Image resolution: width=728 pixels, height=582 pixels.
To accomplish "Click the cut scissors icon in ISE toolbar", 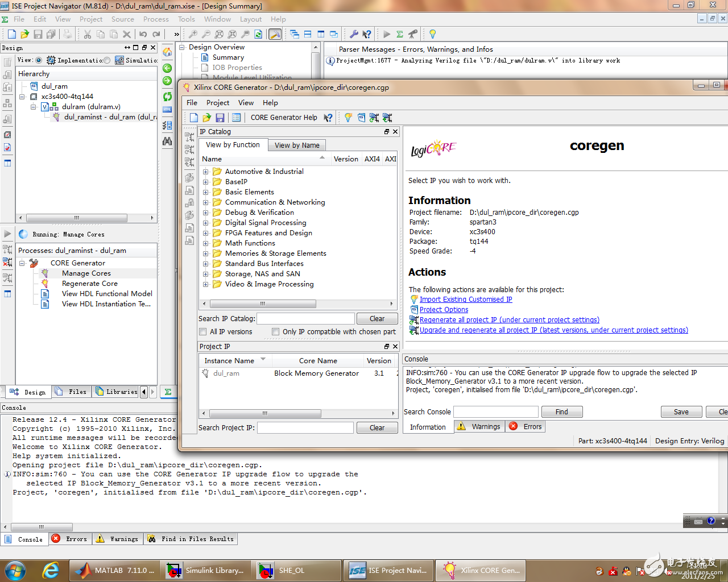I will [x=88, y=34].
